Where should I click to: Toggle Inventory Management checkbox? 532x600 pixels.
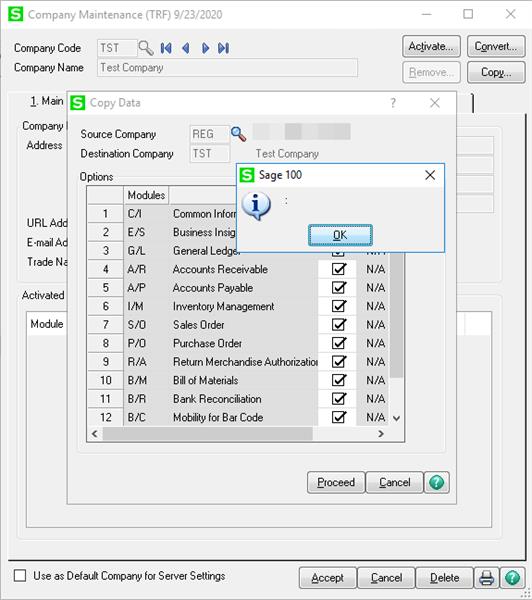point(339,306)
